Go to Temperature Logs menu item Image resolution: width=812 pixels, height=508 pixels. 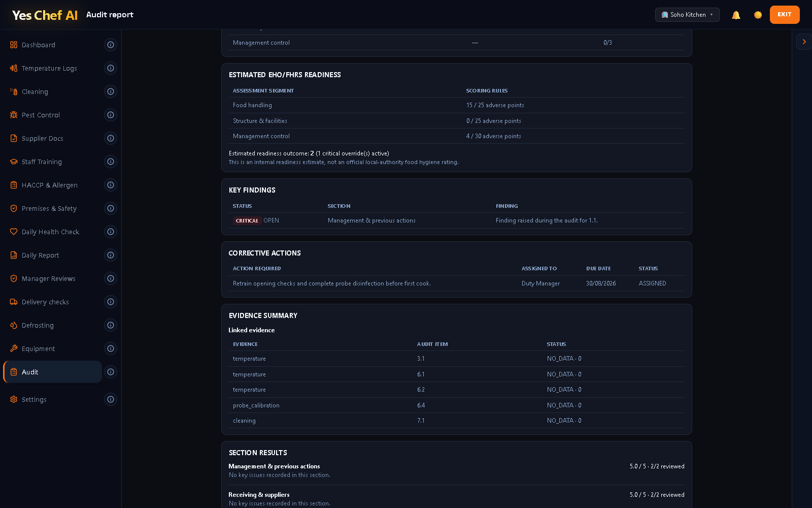point(53,68)
